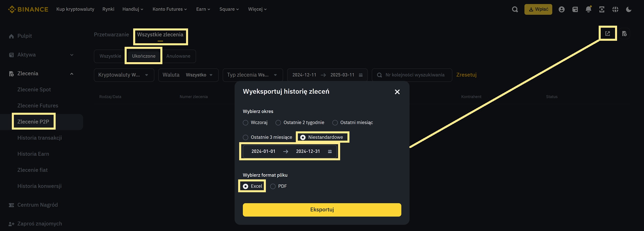Screen dimensions: 644x231
Task: Choose Ostatnie 3 miesiące period
Action: coord(245,137)
